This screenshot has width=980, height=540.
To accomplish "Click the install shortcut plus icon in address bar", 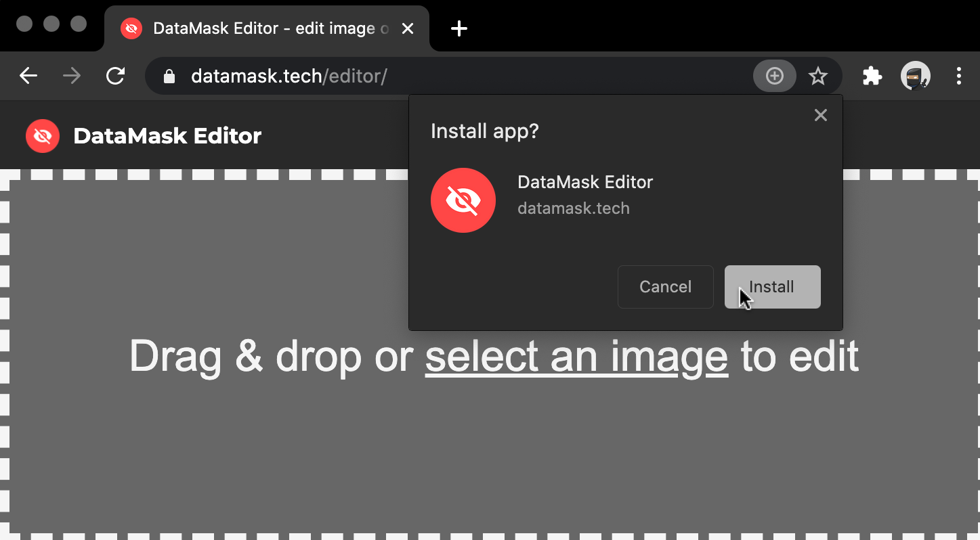I will click(774, 76).
